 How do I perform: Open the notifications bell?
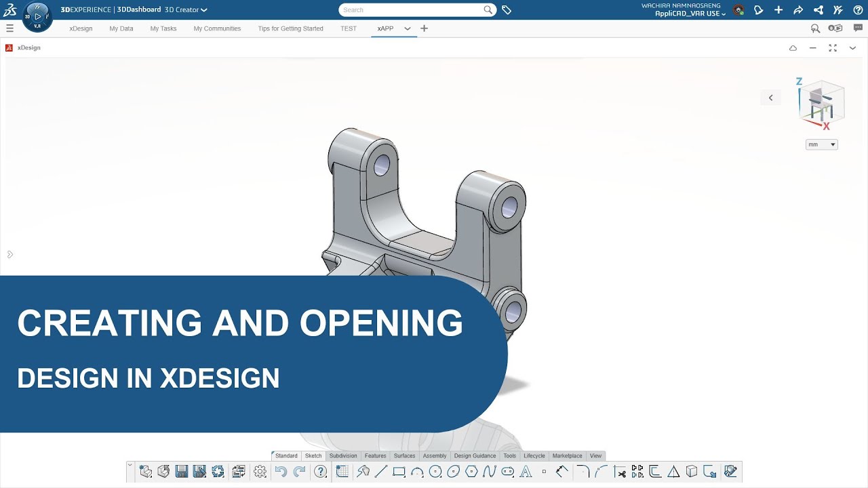point(759,10)
